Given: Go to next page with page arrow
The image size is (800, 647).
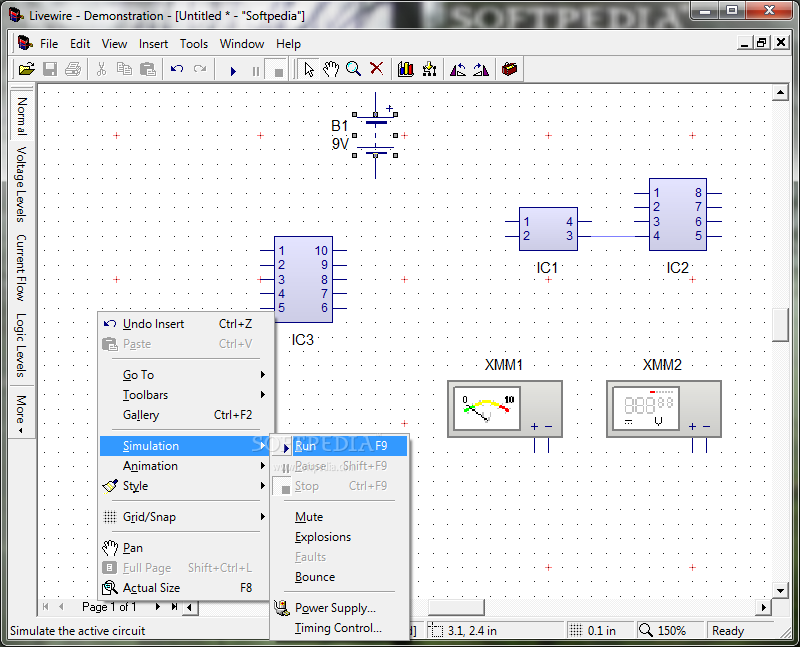Looking at the screenshot, I should [157, 607].
